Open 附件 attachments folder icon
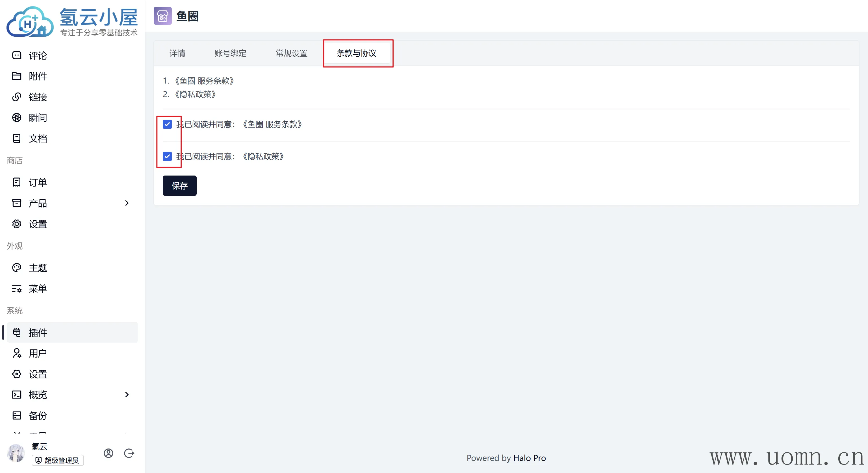The image size is (868, 473). click(16, 76)
